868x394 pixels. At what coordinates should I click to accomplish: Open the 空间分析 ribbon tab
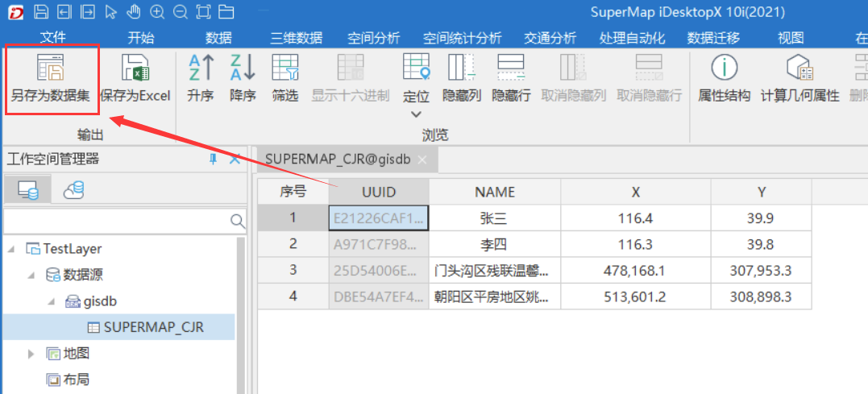374,38
